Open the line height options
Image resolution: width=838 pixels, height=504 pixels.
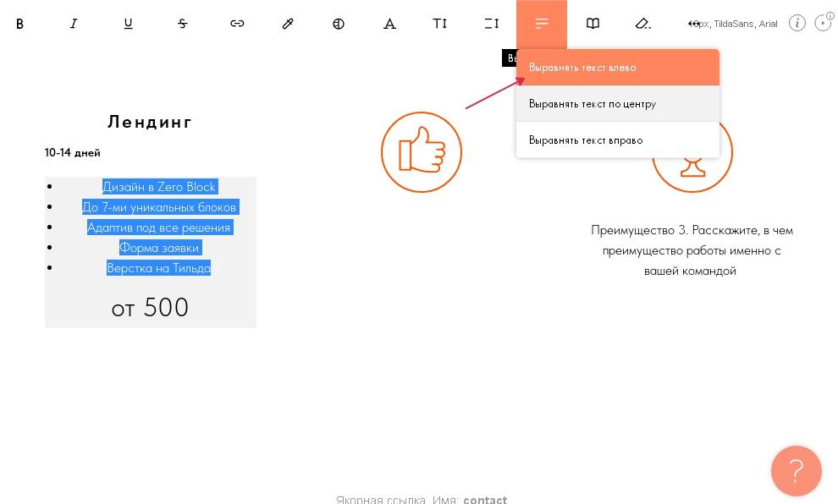click(x=491, y=24)
